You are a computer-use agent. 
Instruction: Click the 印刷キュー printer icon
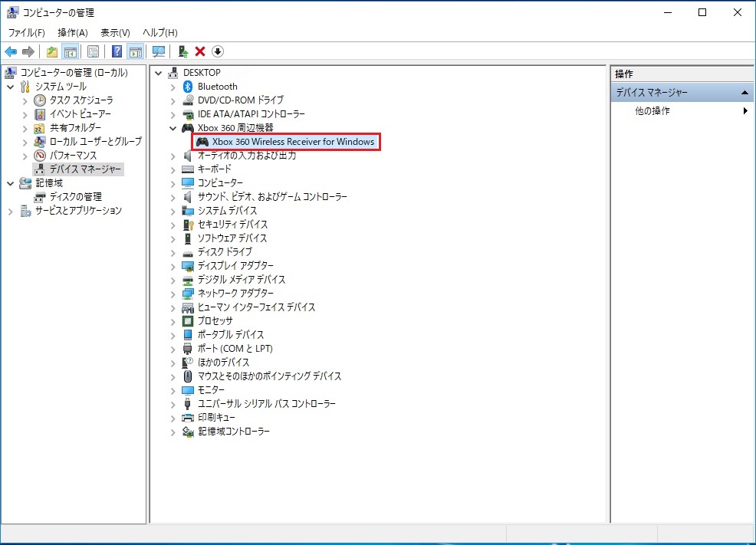point(188,418)
